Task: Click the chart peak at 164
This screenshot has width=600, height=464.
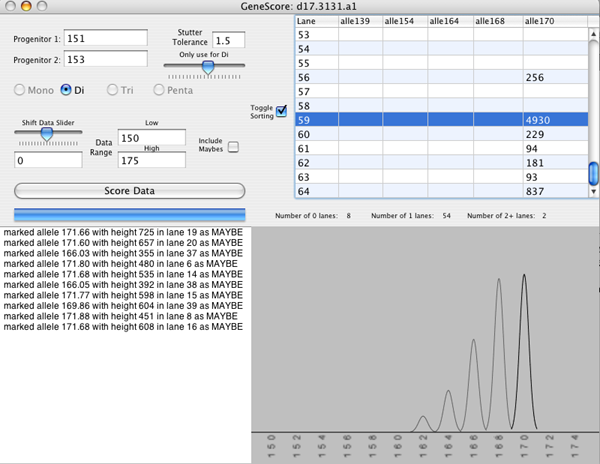Action: [448, 410]
